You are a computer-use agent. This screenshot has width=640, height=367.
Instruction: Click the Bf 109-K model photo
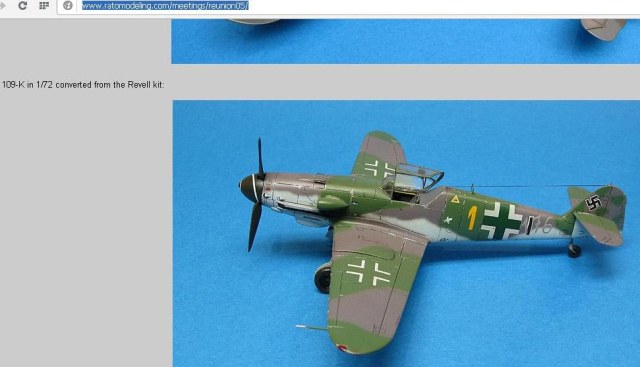point(406,234)
